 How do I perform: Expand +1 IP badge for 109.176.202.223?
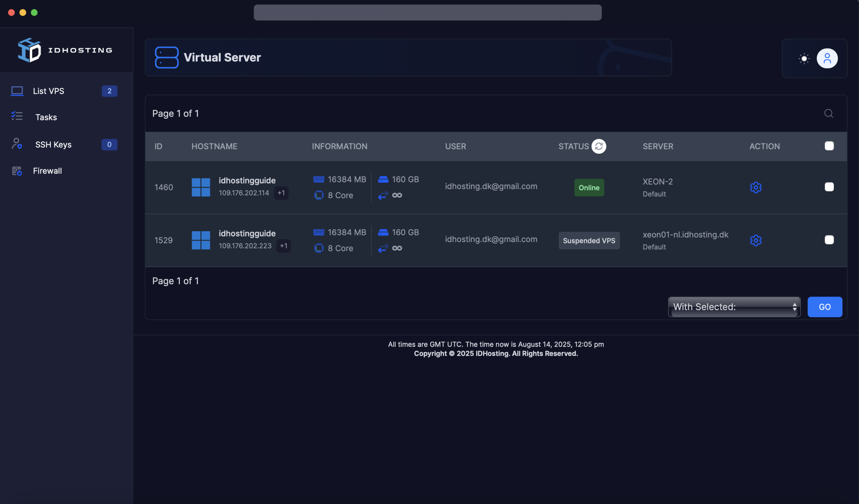point(284,246)
